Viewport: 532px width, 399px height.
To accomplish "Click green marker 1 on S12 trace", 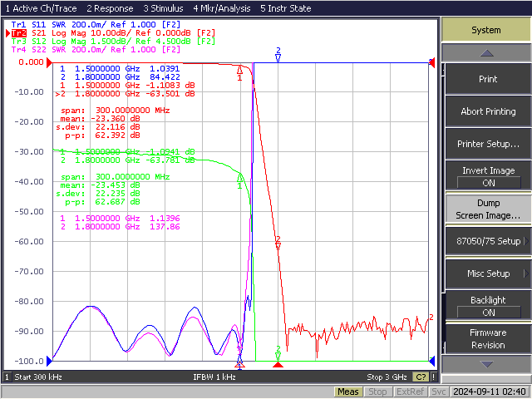I will pyautogui.click(x=240, y=177).
